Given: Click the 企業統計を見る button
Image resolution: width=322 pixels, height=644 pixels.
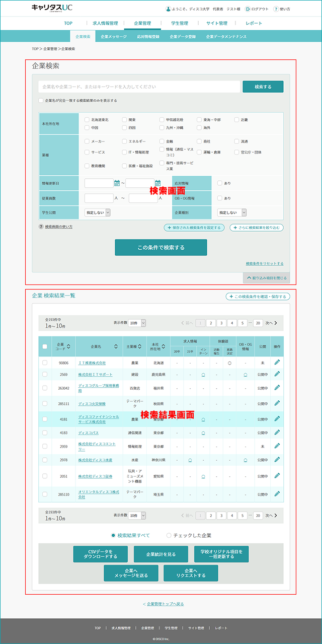Looking at the screenshot, I should coord(161,554).
